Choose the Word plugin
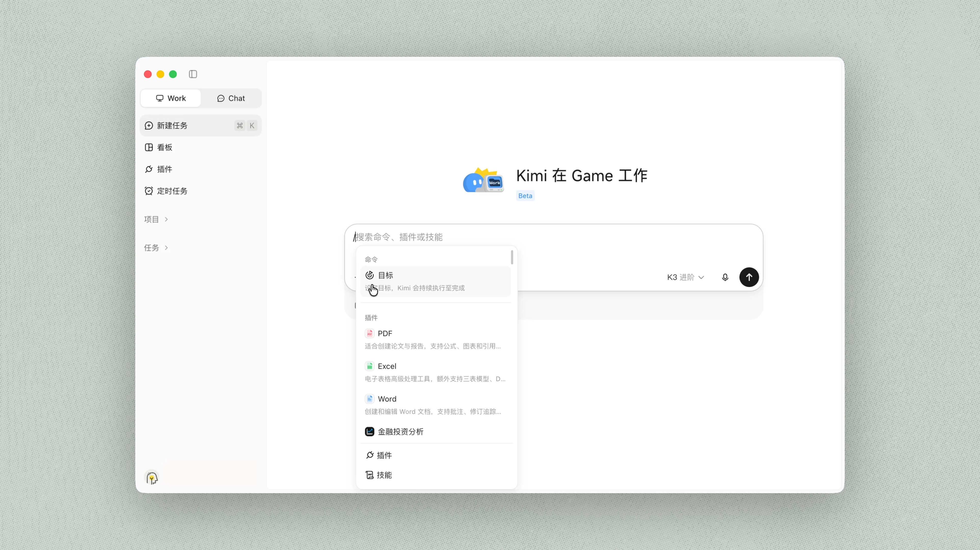Screen dimensions: 980x550 [435, 405]
